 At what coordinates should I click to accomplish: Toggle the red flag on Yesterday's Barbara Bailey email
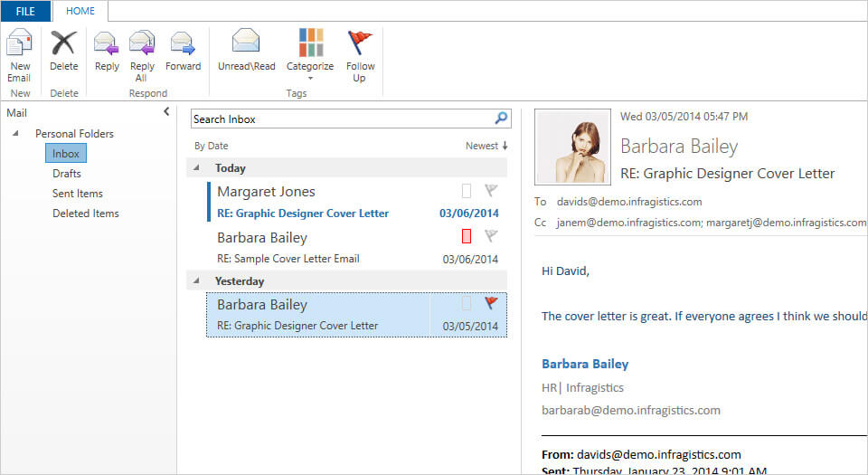tap(491, 303)
